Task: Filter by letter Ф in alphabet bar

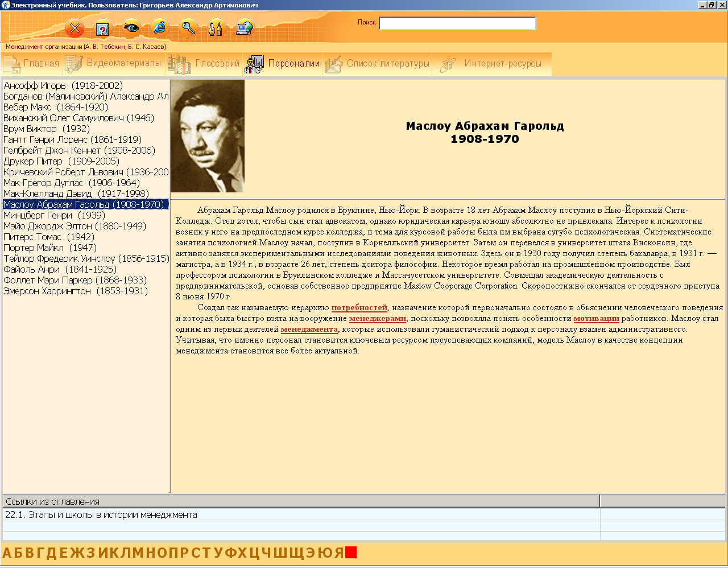Action: click(x=230, y=553)
